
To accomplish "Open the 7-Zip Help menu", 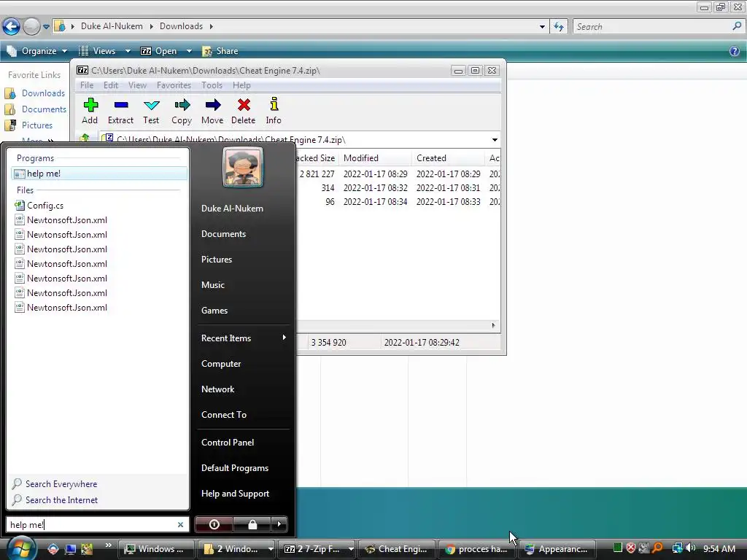I will point(241,85).
